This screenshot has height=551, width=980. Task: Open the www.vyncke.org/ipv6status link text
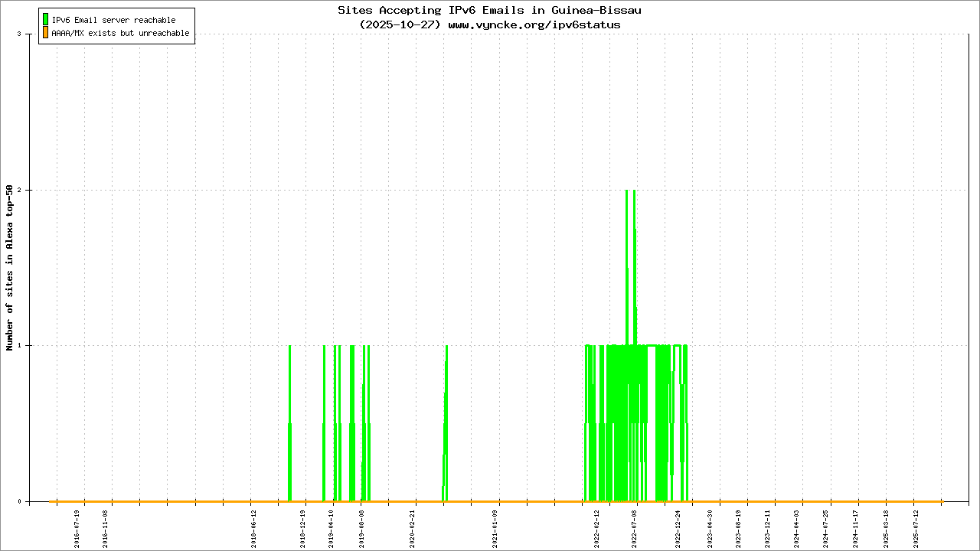[534, 24]
